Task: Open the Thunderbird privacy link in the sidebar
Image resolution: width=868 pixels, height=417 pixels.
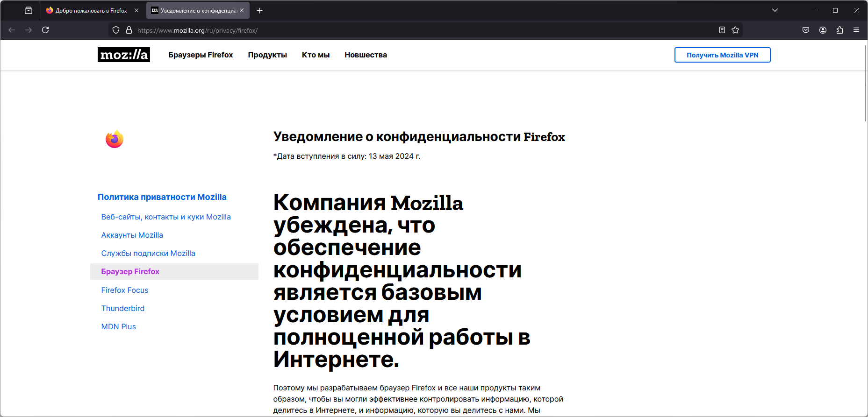Action: pos(123,308)
